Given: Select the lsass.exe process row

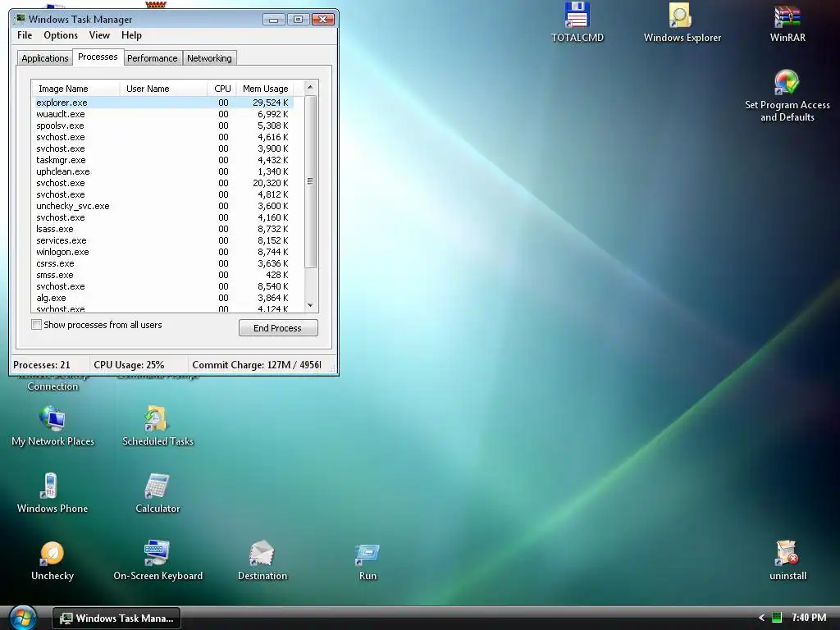Looking at the screenshot, I should (163, 229).
